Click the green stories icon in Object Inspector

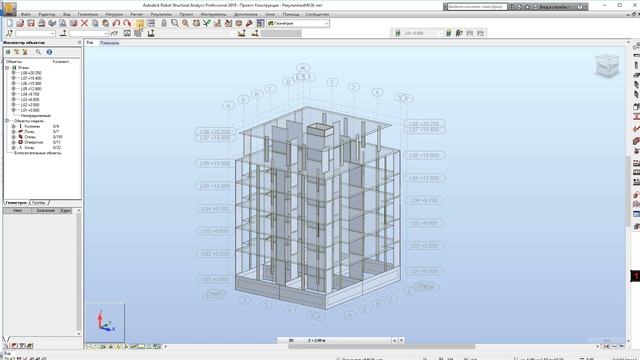click(8, 52)
